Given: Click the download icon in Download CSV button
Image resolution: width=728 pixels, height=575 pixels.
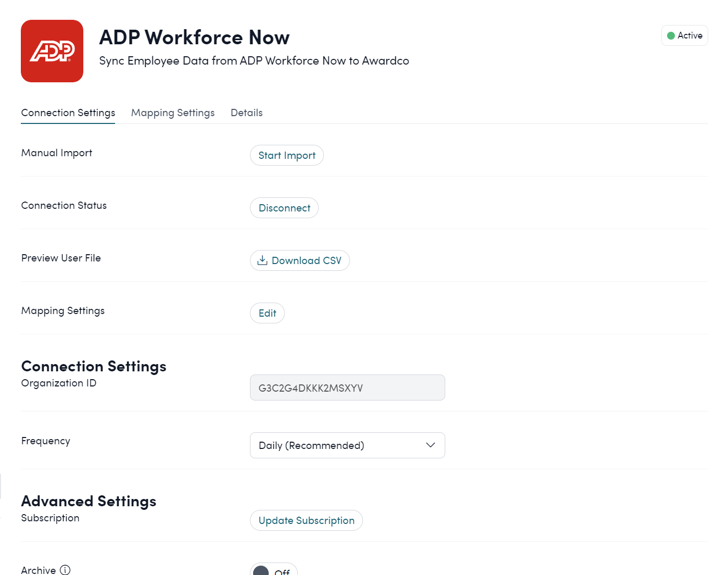Looking at the screenshot, I should point(262,260).
